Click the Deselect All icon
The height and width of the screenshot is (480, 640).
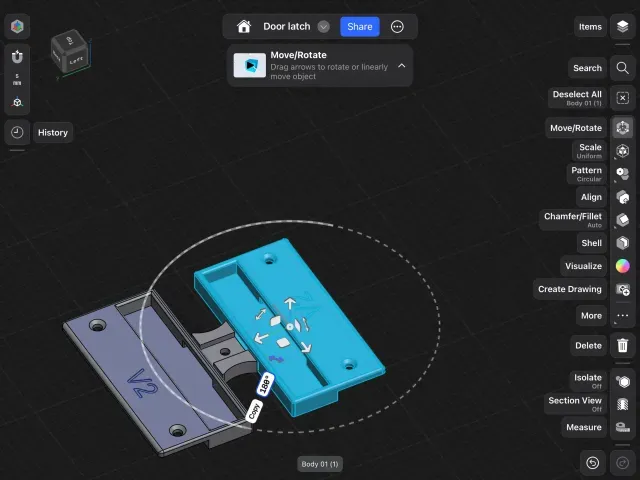(622, 98)
